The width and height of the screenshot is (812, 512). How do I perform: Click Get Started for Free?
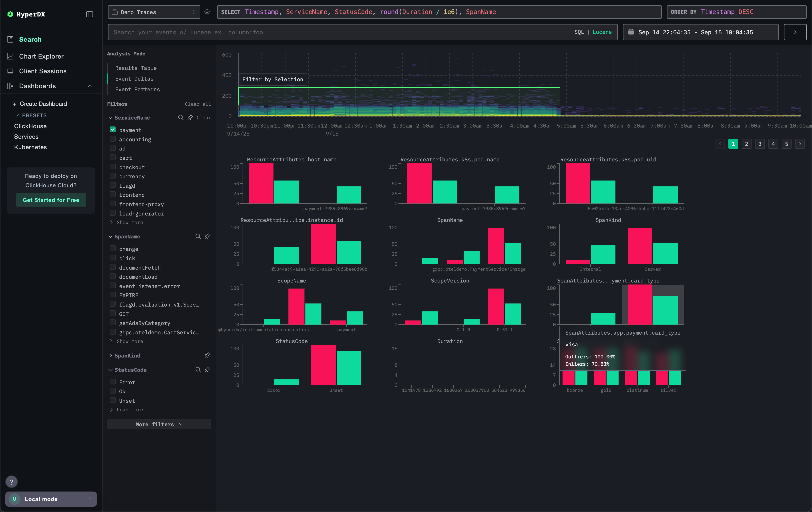point(51,200)
